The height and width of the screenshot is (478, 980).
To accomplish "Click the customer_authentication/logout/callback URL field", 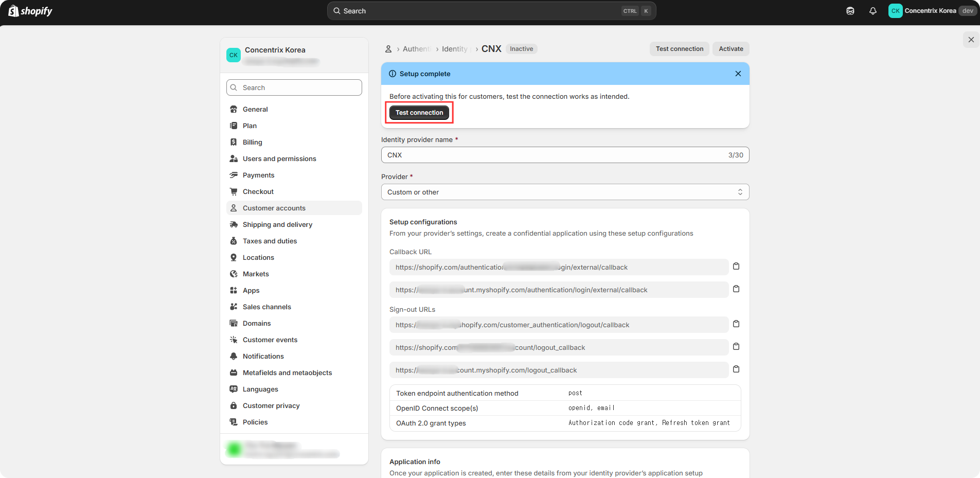I will tap(559, 325).
